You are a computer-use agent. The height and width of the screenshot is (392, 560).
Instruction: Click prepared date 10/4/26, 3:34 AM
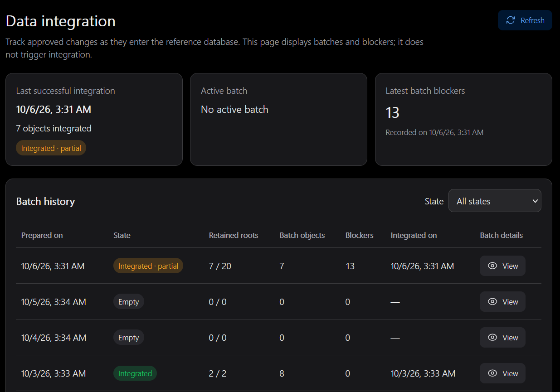(54, 338)
